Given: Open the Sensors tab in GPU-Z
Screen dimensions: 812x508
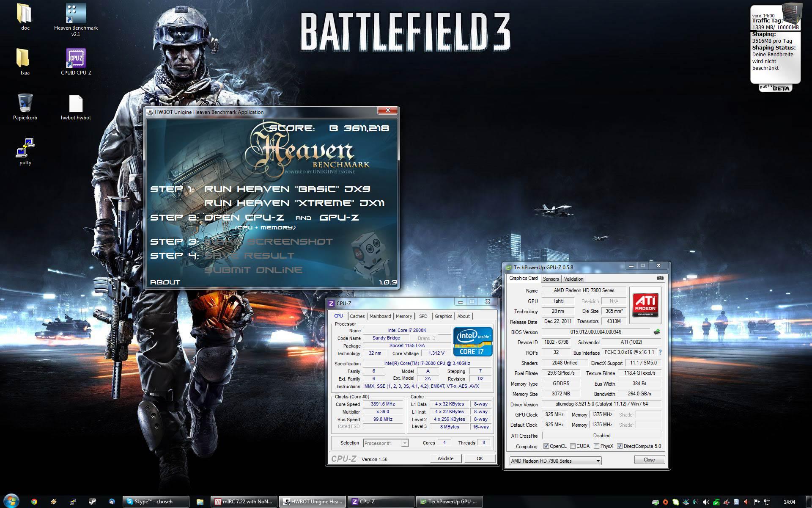Looking at the screenshot, I should (551, 279).
